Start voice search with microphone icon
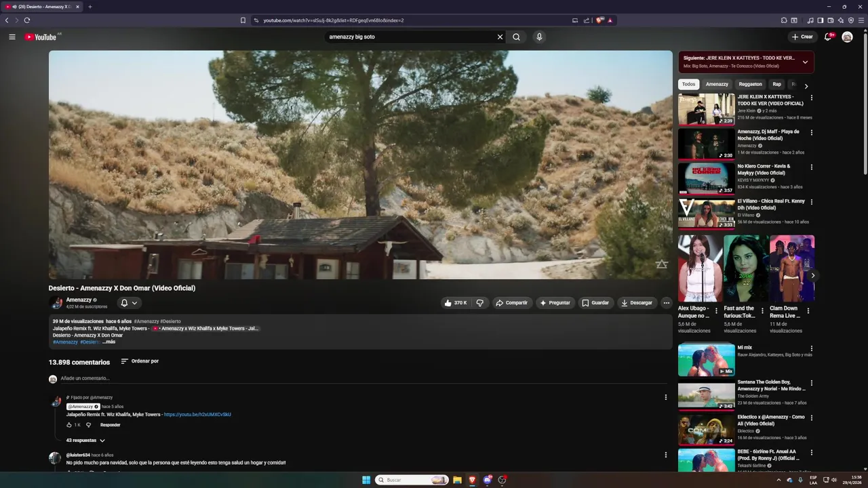The height and width of the screenshot is (488, 868). [x=539, y=37]
